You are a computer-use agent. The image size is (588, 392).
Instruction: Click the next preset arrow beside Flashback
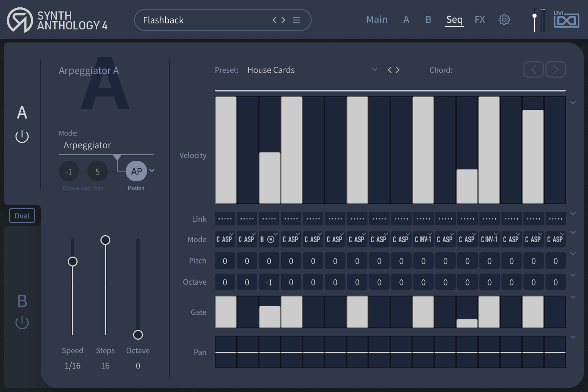(x=283, y=20)
